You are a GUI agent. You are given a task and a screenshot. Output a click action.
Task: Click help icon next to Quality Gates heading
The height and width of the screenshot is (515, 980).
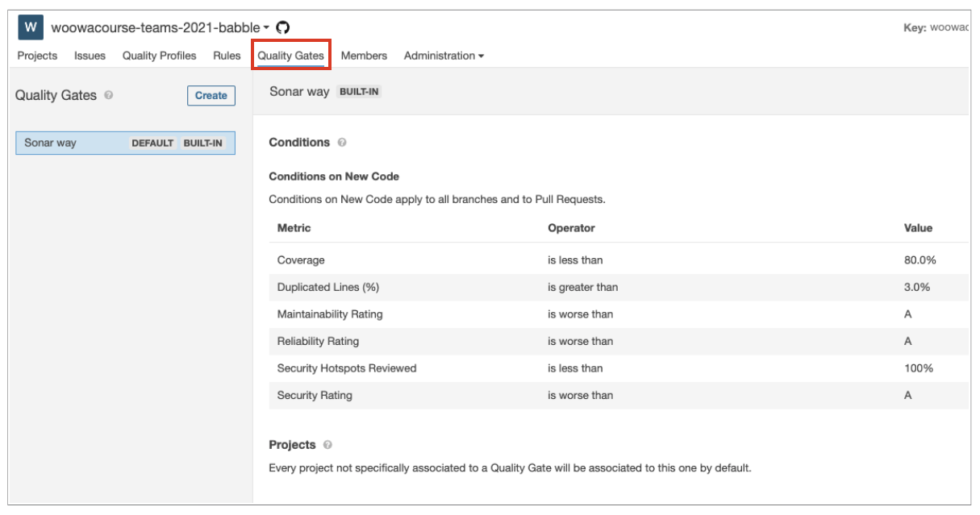[x=109, y=95]
